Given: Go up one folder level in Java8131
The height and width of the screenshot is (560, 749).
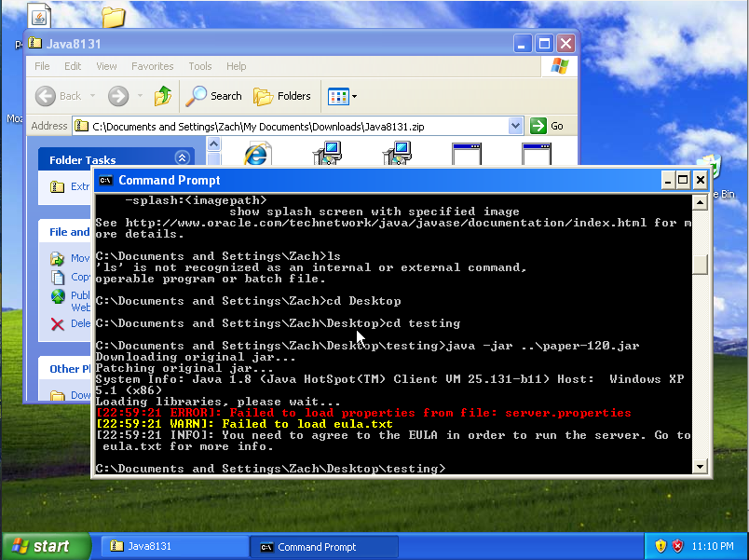Looking at the screenshot, I should point(163,96).
